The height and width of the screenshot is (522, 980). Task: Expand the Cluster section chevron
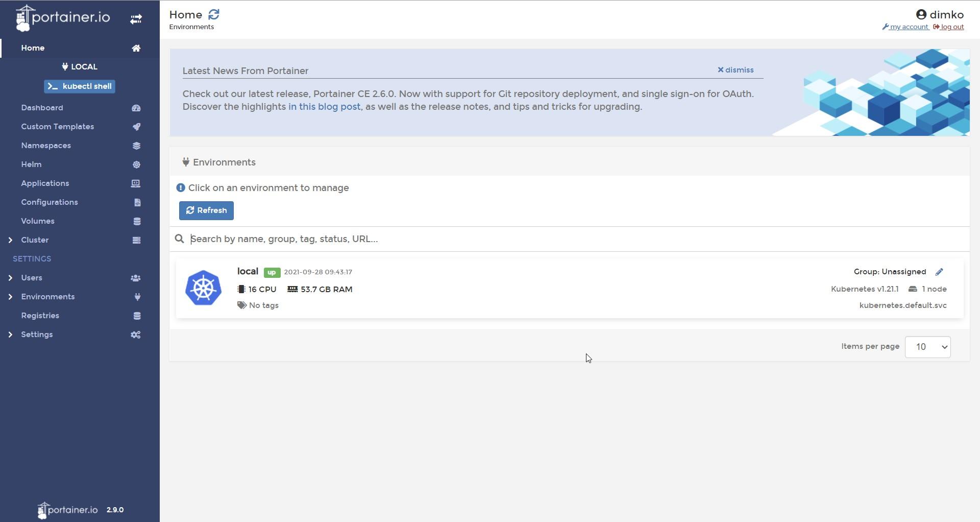click(10, 240)
